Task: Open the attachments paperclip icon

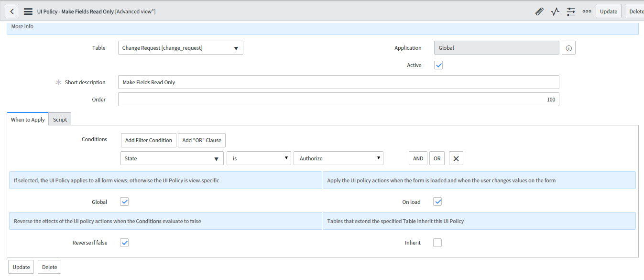Action: (539, 11)
